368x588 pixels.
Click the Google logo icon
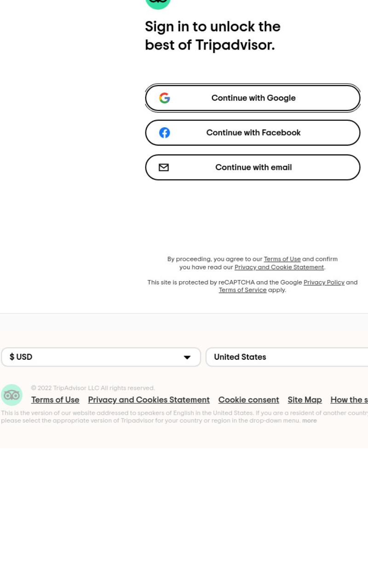point(164,98)
